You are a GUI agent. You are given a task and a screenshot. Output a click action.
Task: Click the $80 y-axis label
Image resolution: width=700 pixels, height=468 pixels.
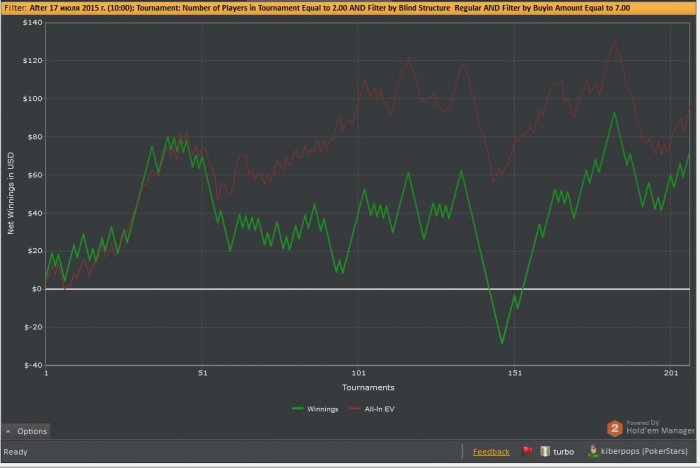[x=35, y=137]
